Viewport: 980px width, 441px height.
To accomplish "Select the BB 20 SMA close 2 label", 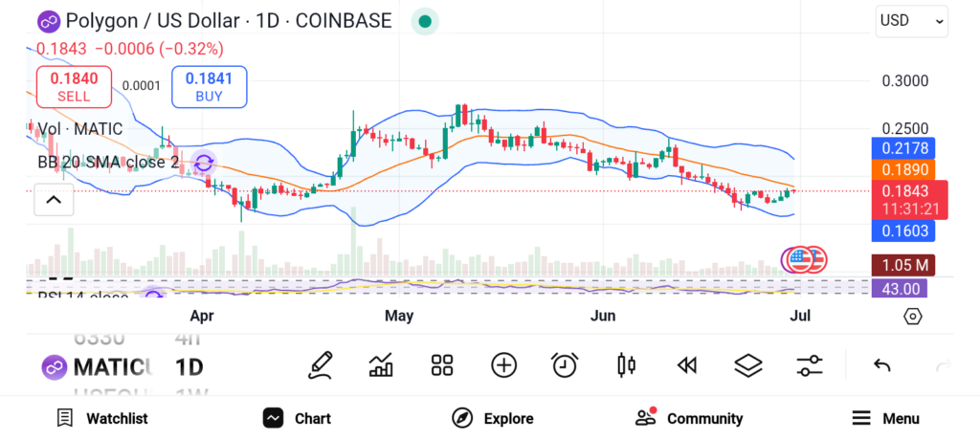I will (108, 163).
